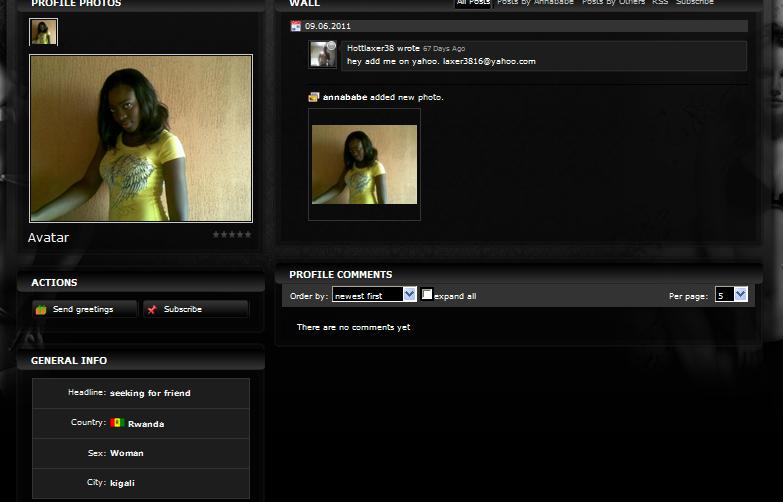Click the Rwanda country link
Screen dimensions: 783x502
click(146, 424)
